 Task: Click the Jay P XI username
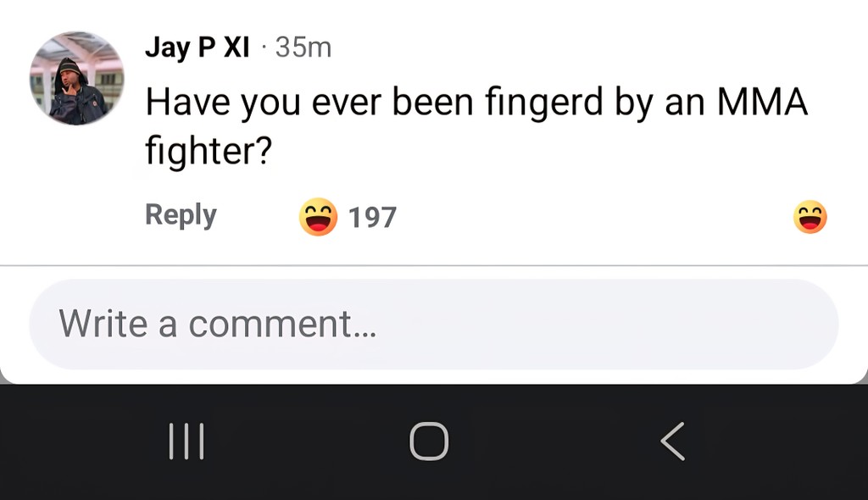click(x=197, y=47)
